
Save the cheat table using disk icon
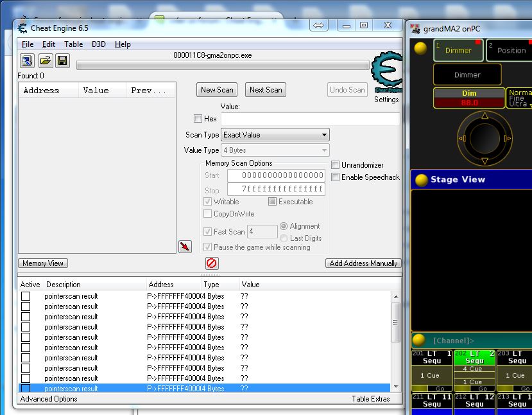[61, 60]
